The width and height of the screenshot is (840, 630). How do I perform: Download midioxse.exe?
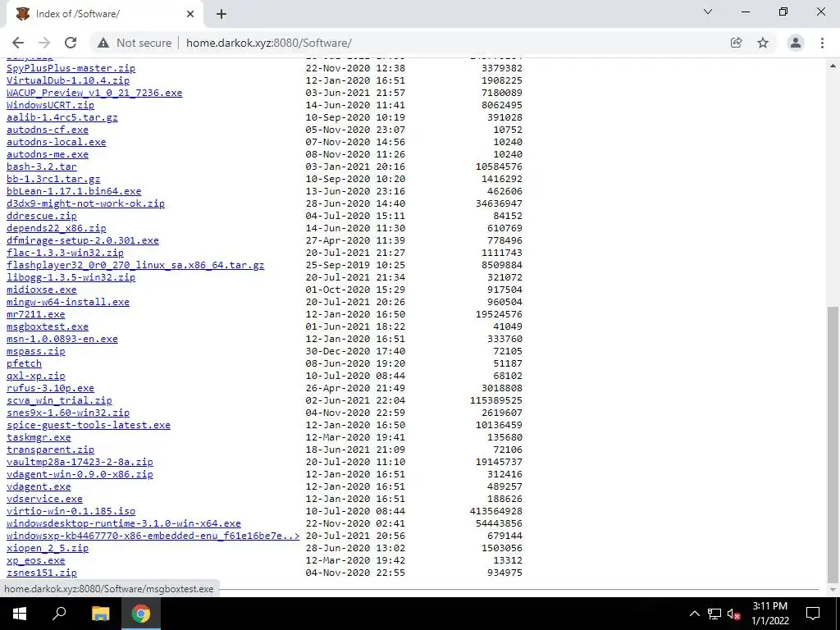point(41,290)
